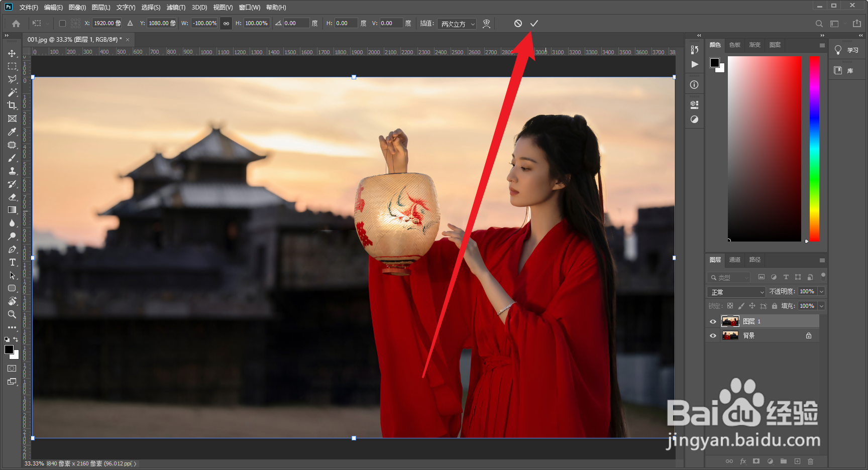Select the Crop tool
Viewport: 868px width, 470px height.
(x=12, y=105)
